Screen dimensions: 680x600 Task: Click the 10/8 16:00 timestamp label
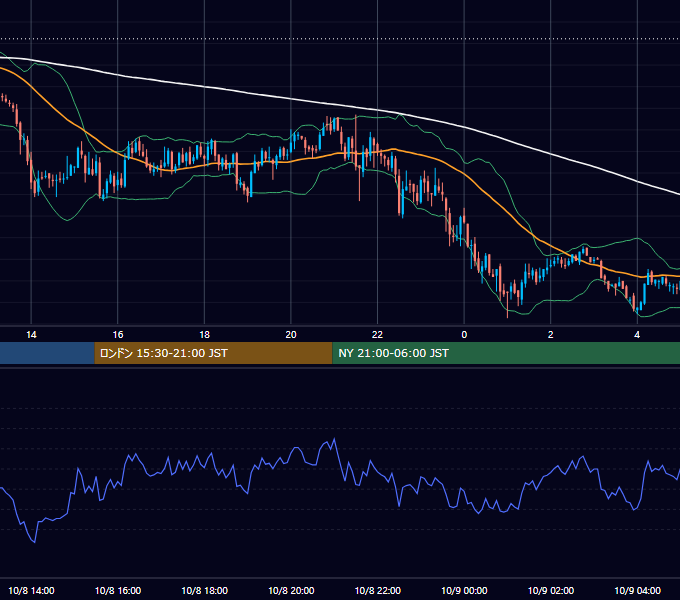[118, 590]
